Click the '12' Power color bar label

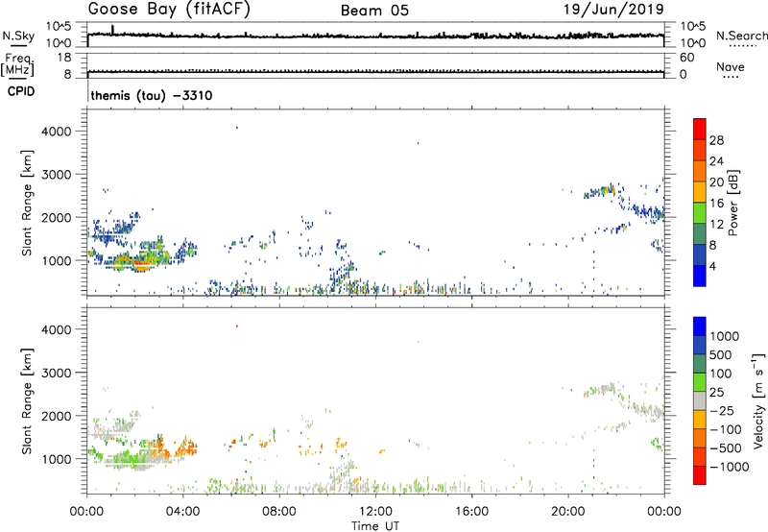coord(716,225)
